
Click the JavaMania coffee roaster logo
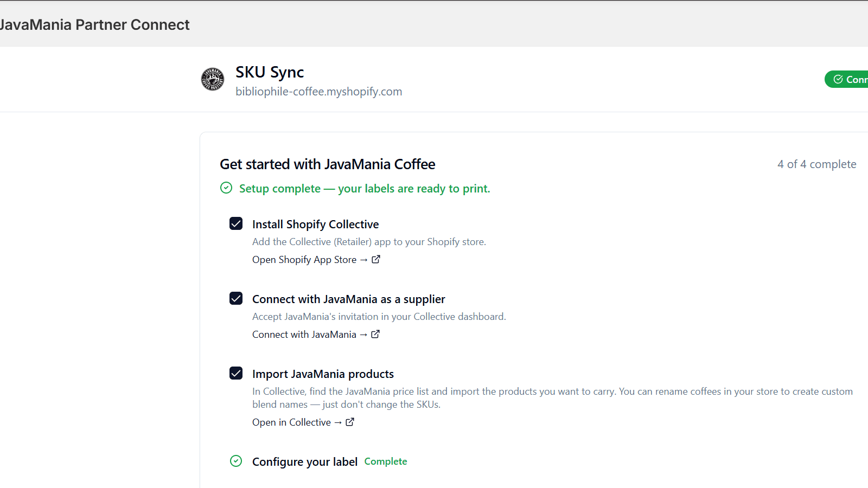213,79
